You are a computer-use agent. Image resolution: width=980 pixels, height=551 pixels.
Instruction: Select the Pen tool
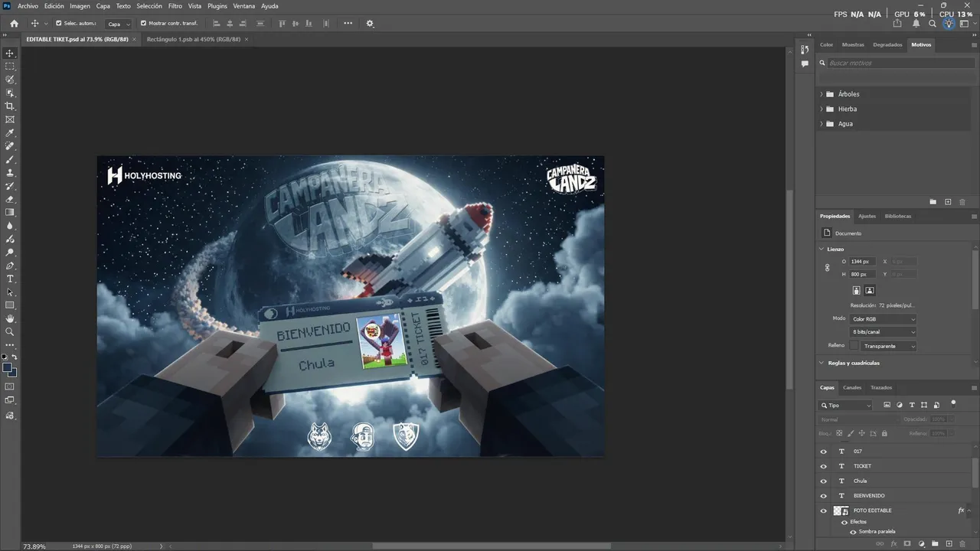pyautogui.click(x=10, y=266)
